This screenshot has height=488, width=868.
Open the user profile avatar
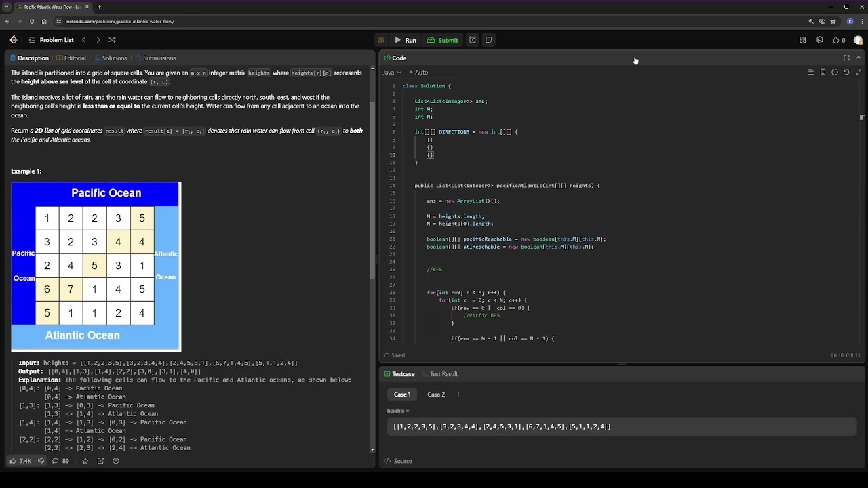pyautogui.click(x=859, y=40)
